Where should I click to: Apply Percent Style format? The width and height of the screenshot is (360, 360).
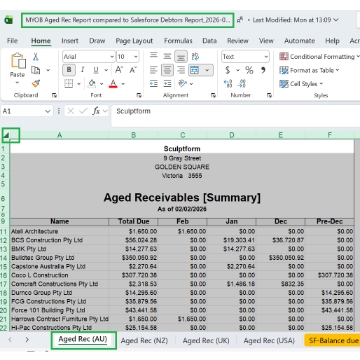point(249,70)
